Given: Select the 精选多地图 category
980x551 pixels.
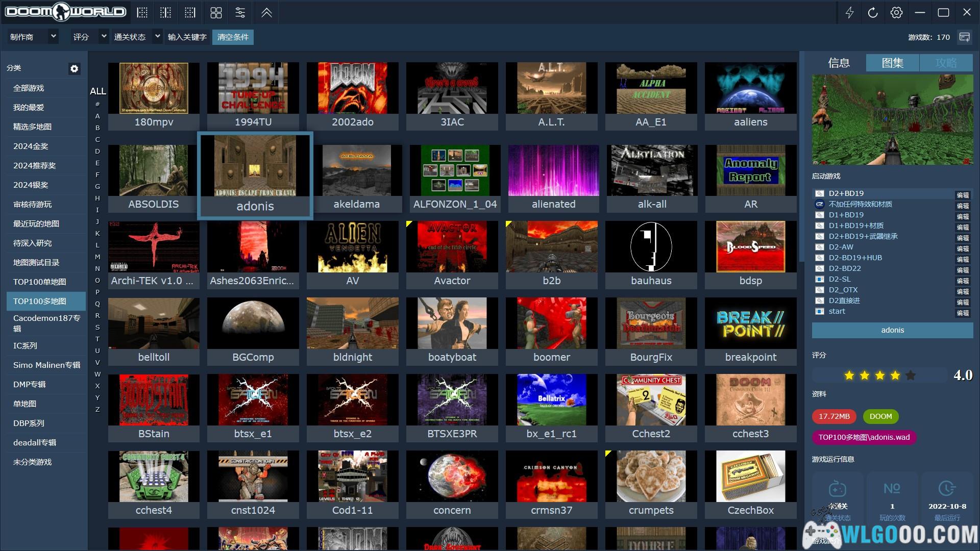Looking at the screenshot, I should (x=32, y=127).
